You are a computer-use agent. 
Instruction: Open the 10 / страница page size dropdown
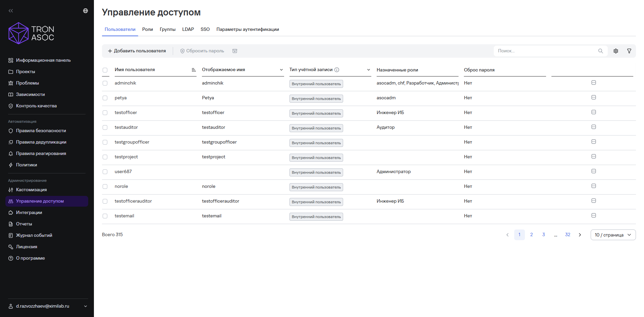tap(613, 235)
